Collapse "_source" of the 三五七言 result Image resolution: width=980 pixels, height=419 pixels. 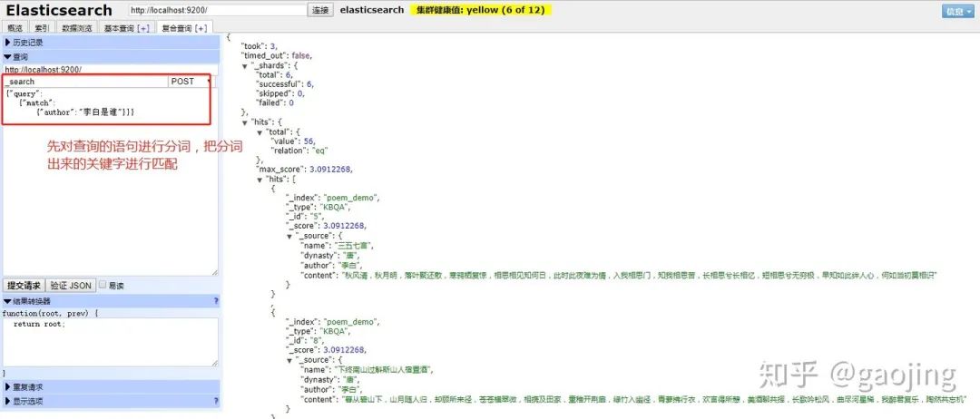289,236
